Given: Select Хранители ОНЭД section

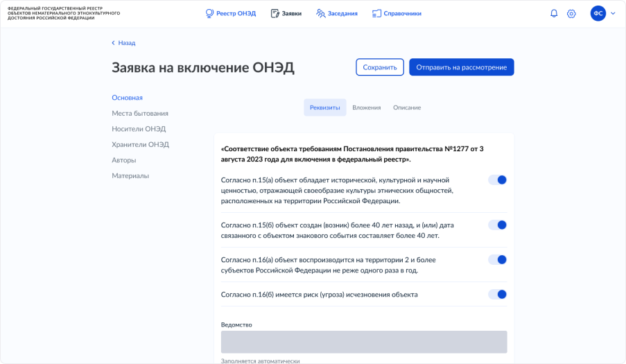Looking at the screenshot, I should [x=140, y=144].
